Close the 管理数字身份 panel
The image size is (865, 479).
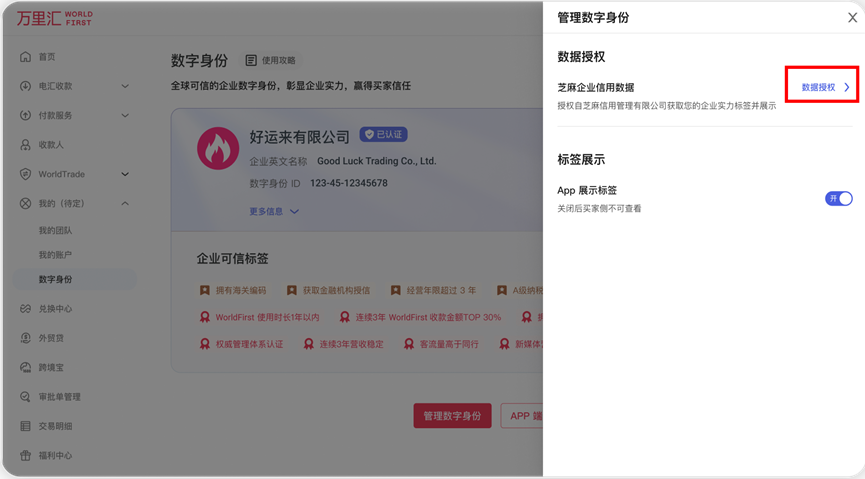tap(852, 18)
